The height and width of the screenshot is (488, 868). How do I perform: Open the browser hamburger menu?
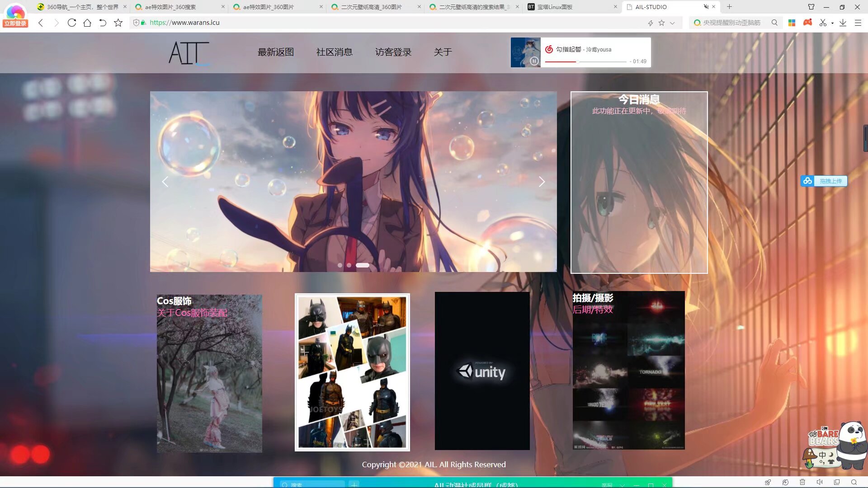click(858, 23)
